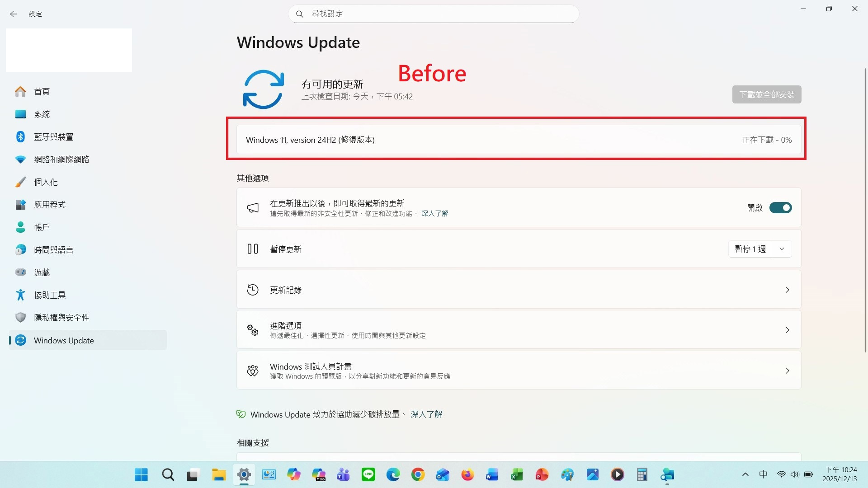Open Calculator from the taskbar
Viewport: 868px width, 488px height.
point(642,474)
